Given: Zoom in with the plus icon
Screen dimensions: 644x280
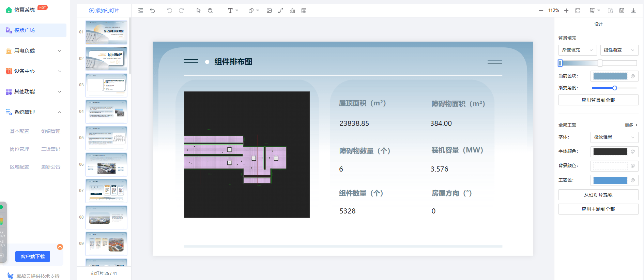Looking at the screenshot, I should click(566, 11).
